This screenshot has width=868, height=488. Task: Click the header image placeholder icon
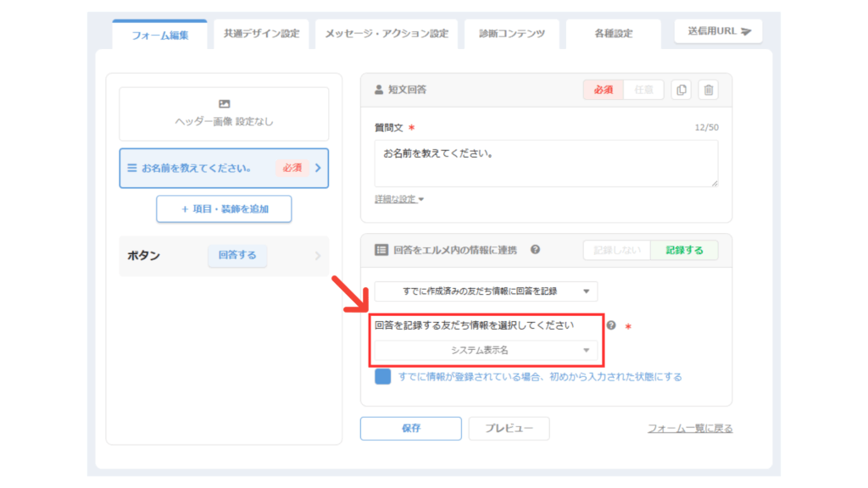point(224,104)
